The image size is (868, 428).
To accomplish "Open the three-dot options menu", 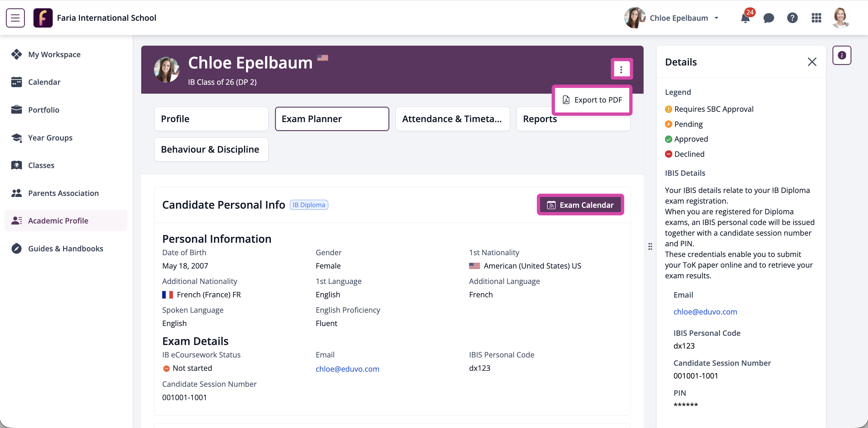I will click(x=621, y=69).
